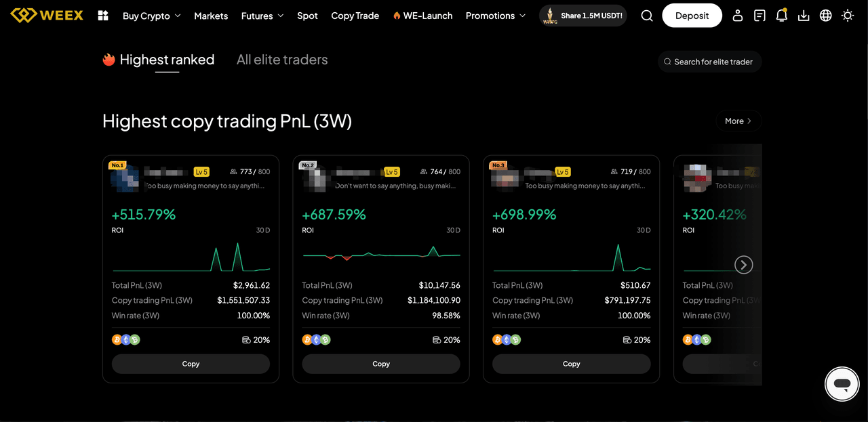Copy the No.1 ranked trader
This screenshot has height=422, width=868.
(x=191, y=364)
